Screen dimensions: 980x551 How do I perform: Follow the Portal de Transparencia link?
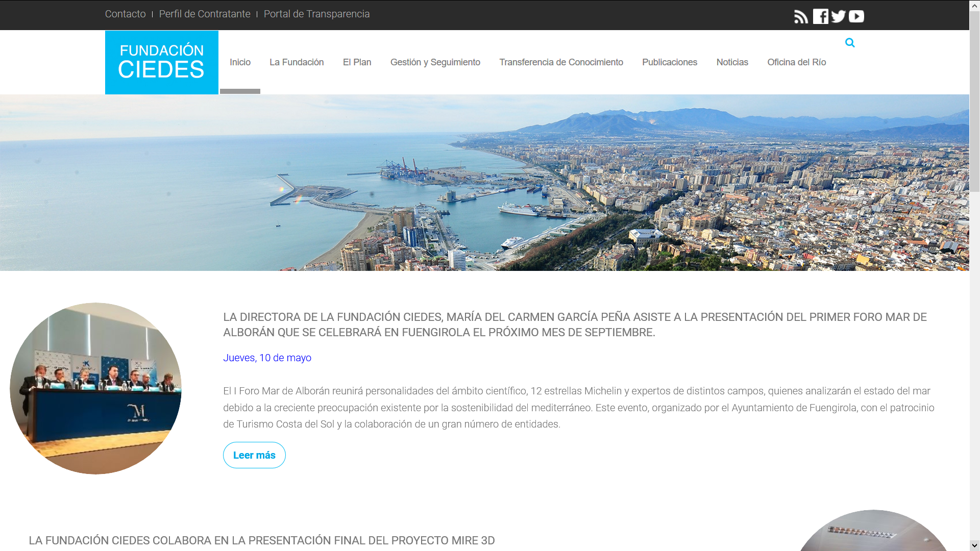click(316, 14)
